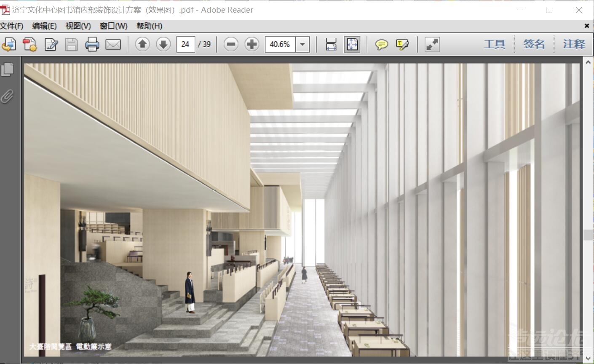Add a sticky note comment

coord(382,44)
